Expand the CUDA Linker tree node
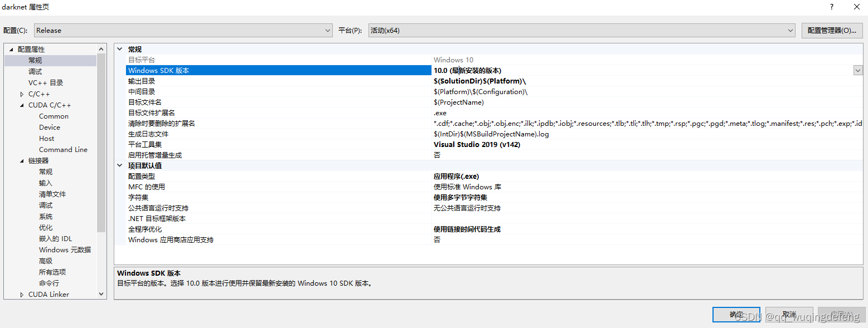868x328 pixels. click(x=21, y=294)
